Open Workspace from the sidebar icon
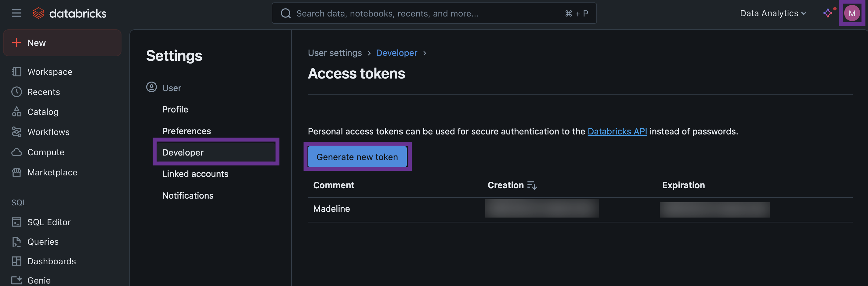 click(16, 71)
